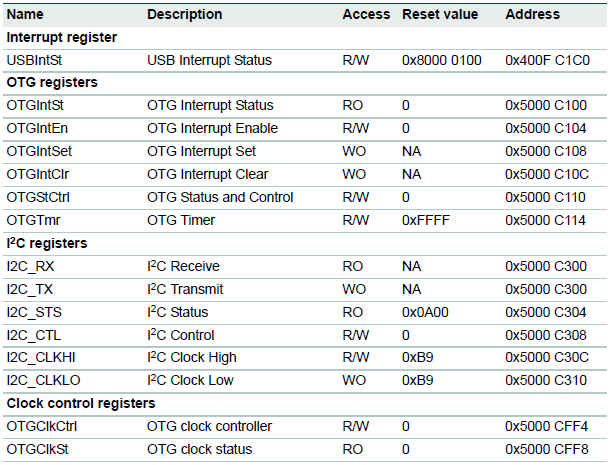Click the Reset value column header

[x=440, y=14]
